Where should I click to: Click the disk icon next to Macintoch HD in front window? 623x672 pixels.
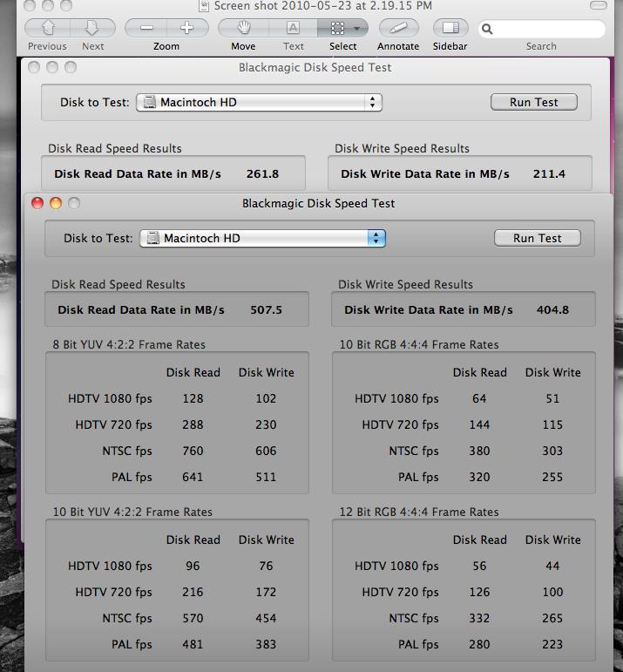pos(153,238)
